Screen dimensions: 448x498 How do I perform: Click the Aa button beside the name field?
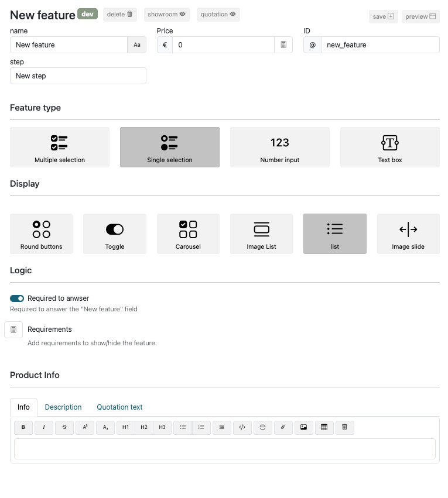[x=137, y=45]
